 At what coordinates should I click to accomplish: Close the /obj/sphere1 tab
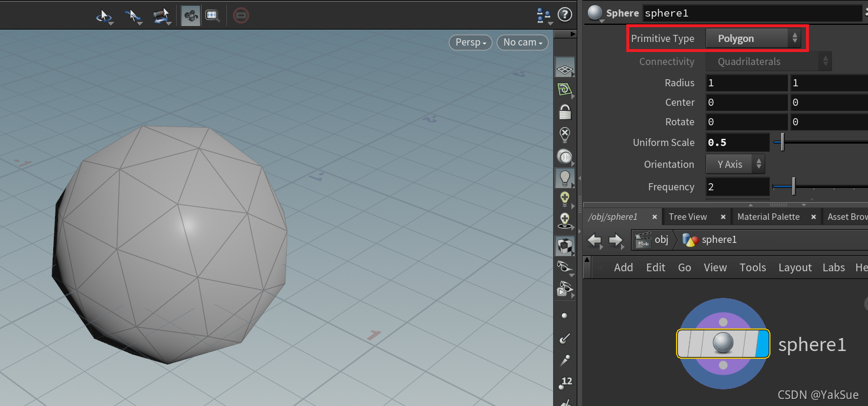coord(654,217)
